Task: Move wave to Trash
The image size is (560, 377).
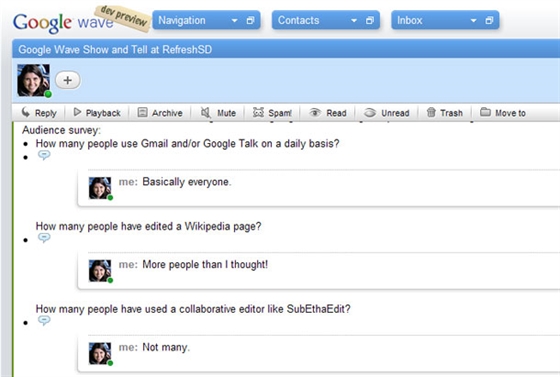Action: pyautogui.click(x=445, y=113)
